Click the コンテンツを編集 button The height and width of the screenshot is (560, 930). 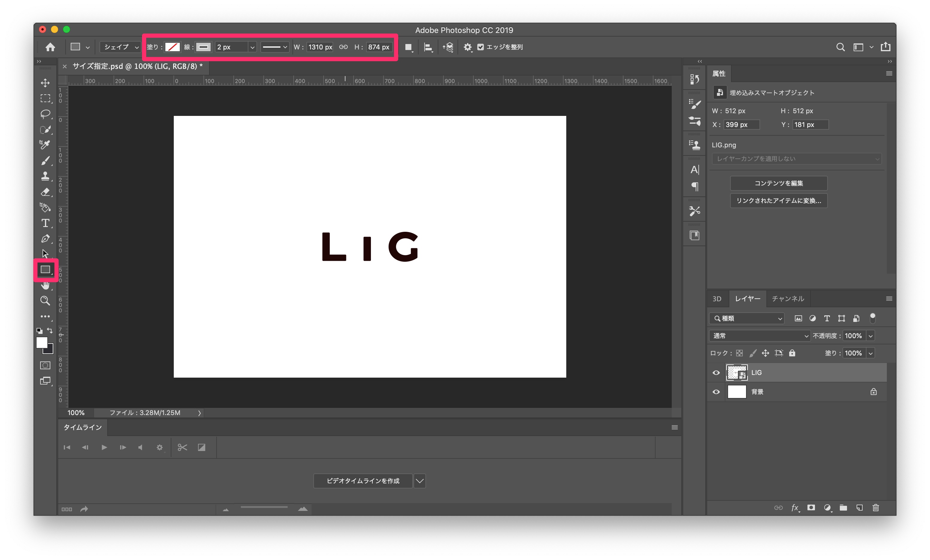click(x=779, y=183)
